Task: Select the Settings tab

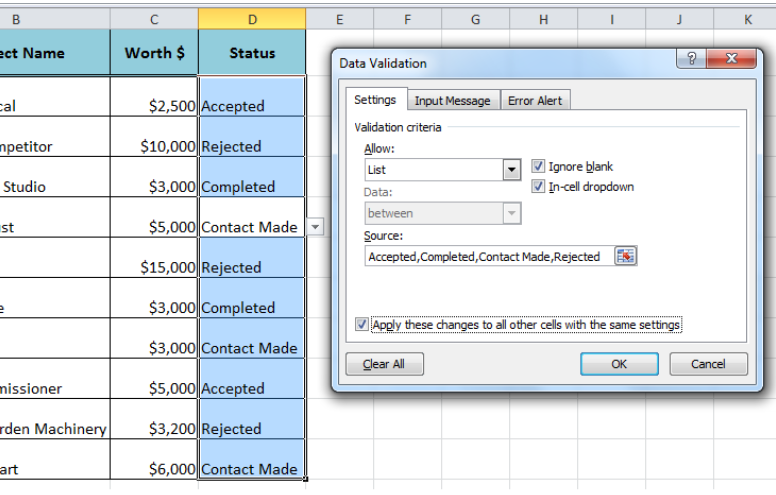Action: pyautogui.click(x=375, y=99)
